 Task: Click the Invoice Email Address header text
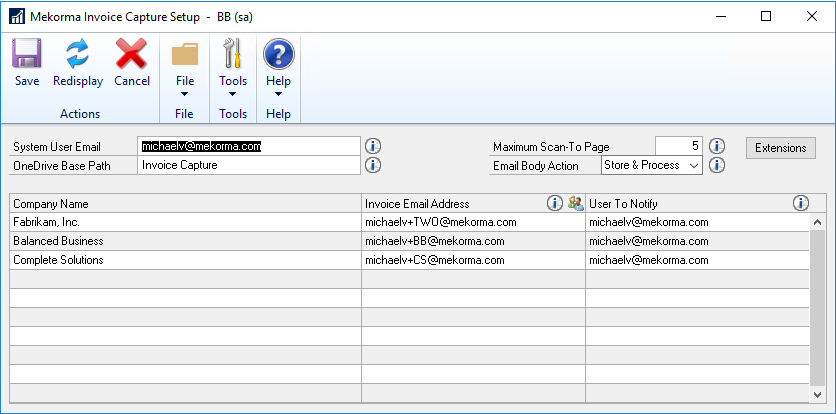click(417, 204)
